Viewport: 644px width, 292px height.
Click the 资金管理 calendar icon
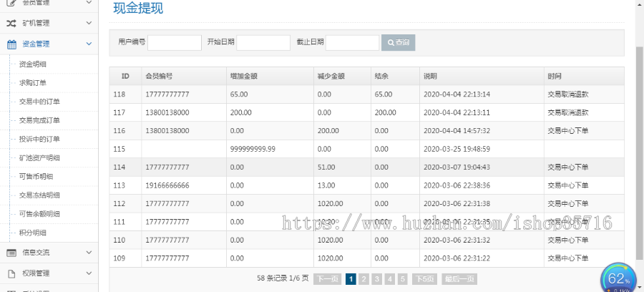(x=11, y=44)
